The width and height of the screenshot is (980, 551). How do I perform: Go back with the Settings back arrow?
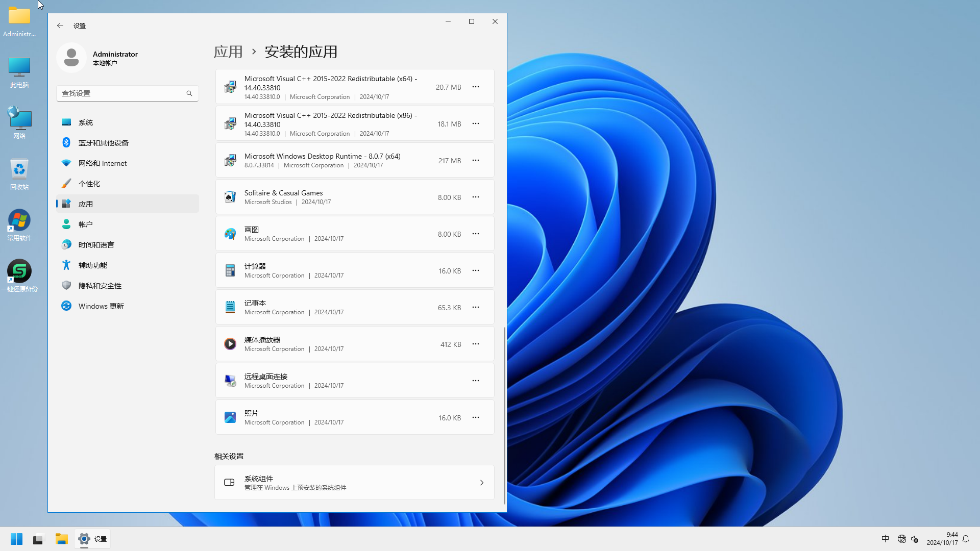click(60, 26)
